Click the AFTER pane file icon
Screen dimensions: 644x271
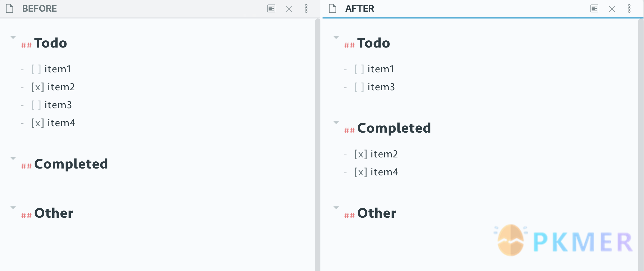tap(333, 8)
